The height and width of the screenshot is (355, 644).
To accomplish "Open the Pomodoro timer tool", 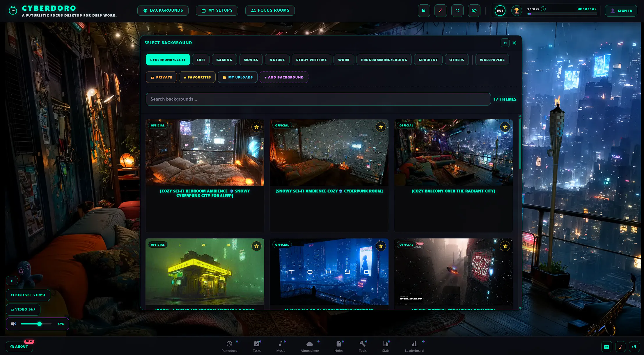I will [229, 346].
